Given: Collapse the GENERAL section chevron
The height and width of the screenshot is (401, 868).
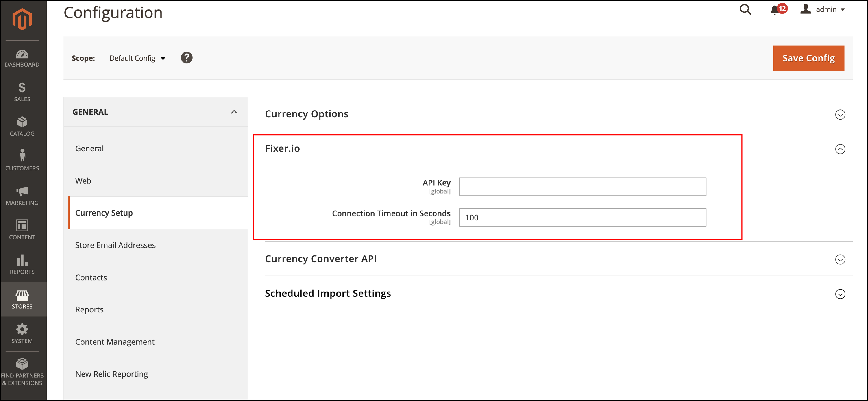Looking at the screenshot, I should tap(234, 112).
